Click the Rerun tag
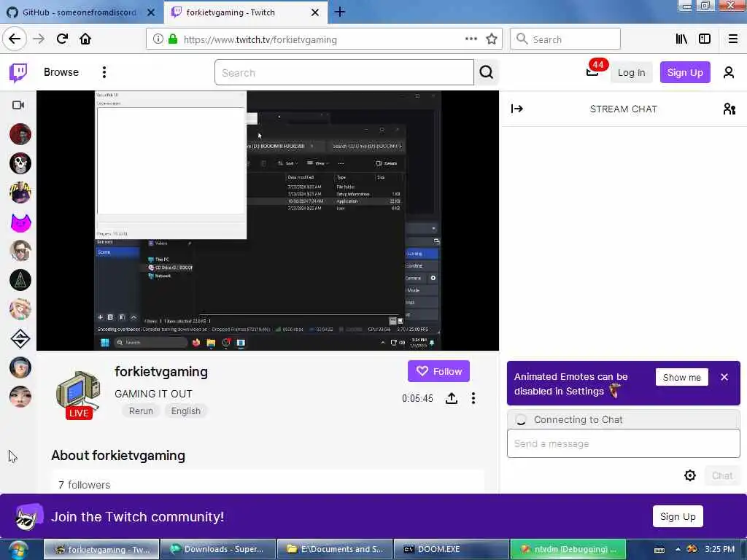Image resolution: width=747 pixels, height=560 pixels. (x=141, y=411)
